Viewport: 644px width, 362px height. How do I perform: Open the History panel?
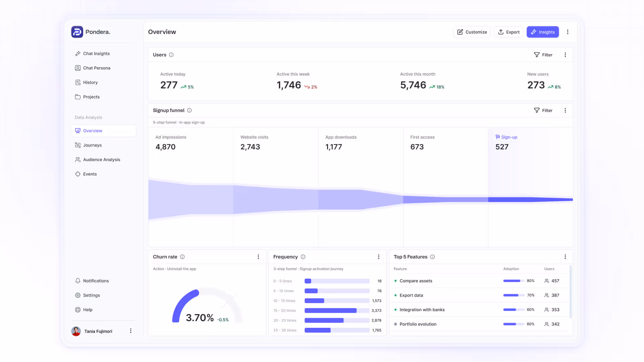pos(91,82)
